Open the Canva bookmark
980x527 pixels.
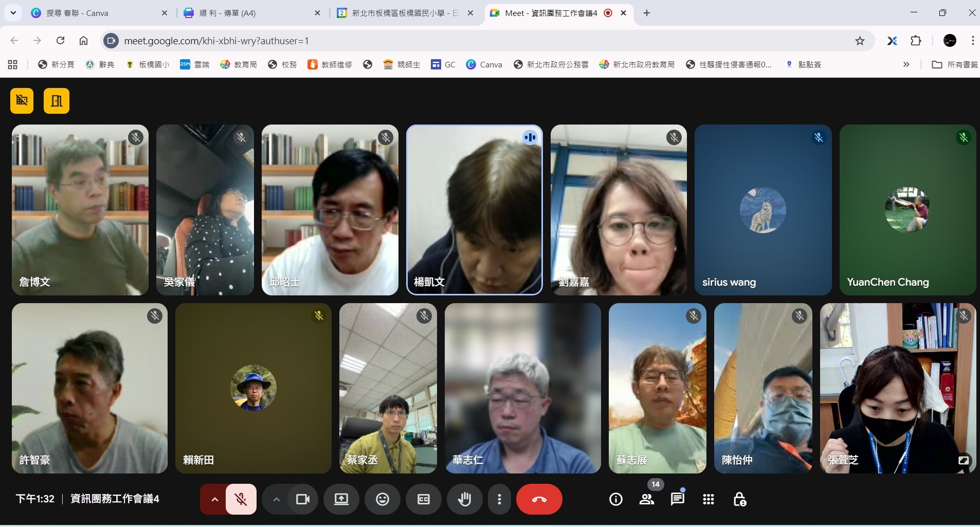click(x=484, y=64)
